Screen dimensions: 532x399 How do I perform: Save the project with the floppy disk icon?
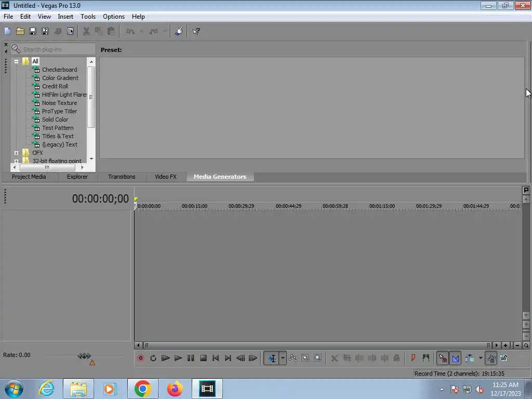tap(33, 32)
